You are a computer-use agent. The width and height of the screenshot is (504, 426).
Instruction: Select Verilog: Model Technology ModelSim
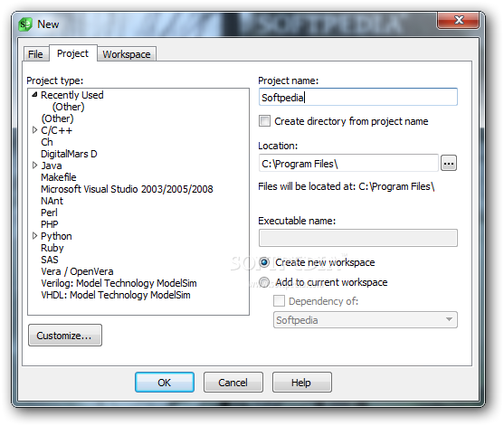click(119, 283)
